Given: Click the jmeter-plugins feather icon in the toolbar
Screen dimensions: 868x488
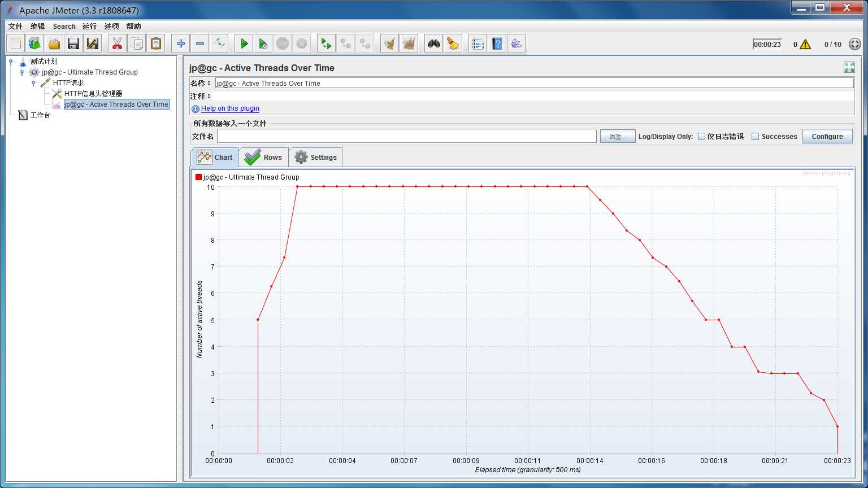Looking at the screenshot, I should point(516,43).
